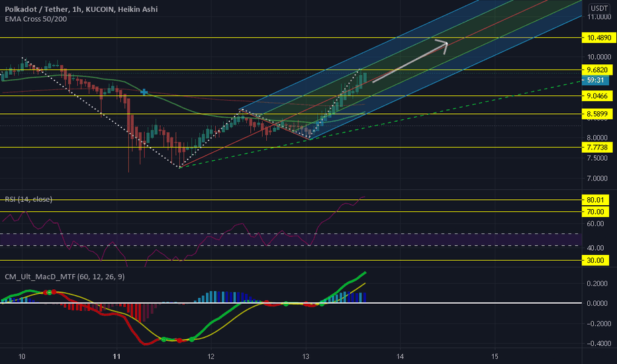Click the RSI 60.00 axis value
This screenshot has width=617, height=364.
click(595, 224)
